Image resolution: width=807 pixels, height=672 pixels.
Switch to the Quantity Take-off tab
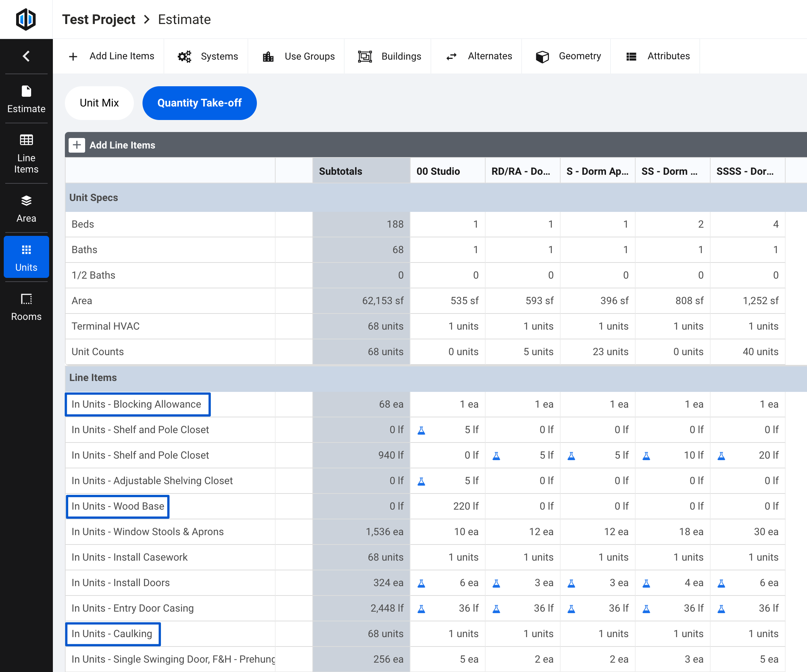pyautogui.click(x=199, y=103)
